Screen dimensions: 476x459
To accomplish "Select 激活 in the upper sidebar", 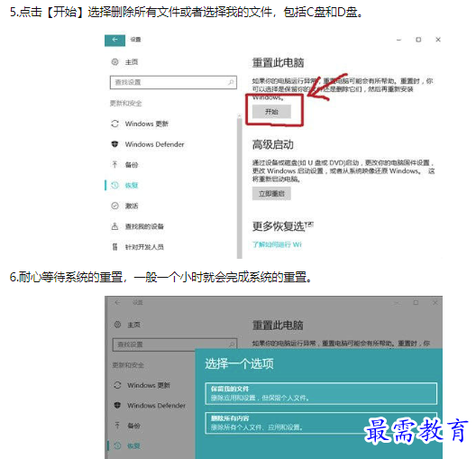I will point(132,206).
